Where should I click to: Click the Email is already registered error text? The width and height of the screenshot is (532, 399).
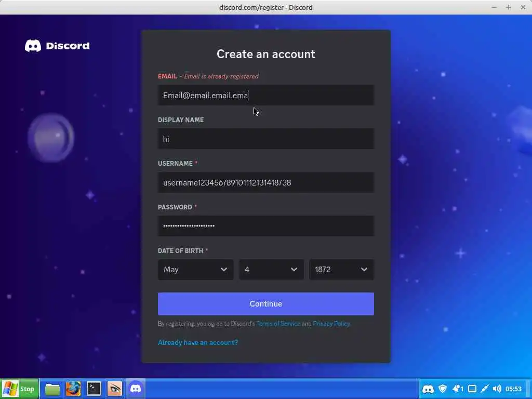click(x=221, y=76)
